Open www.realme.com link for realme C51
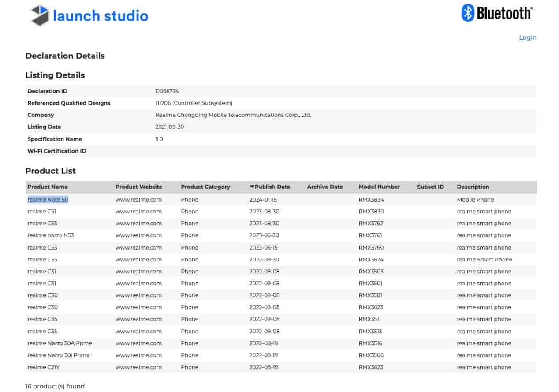 (x=138, y=211)
